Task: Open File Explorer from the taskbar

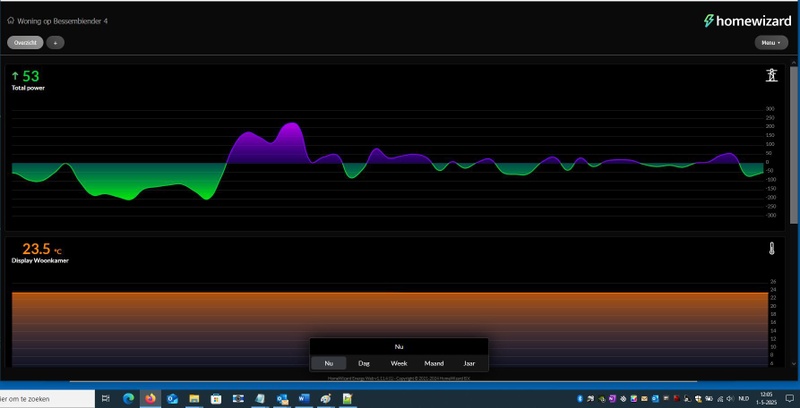Action: coord(194,398)
